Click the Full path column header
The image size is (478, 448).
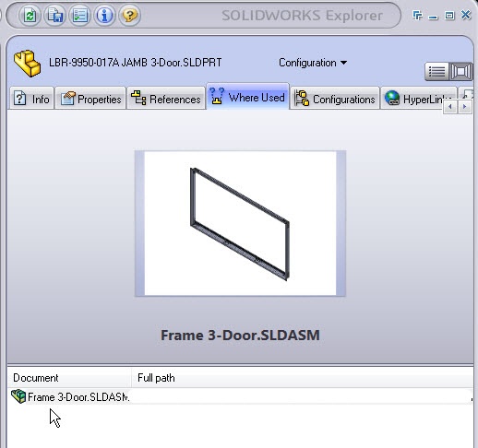pyautogui.click(x=303, y=378)
